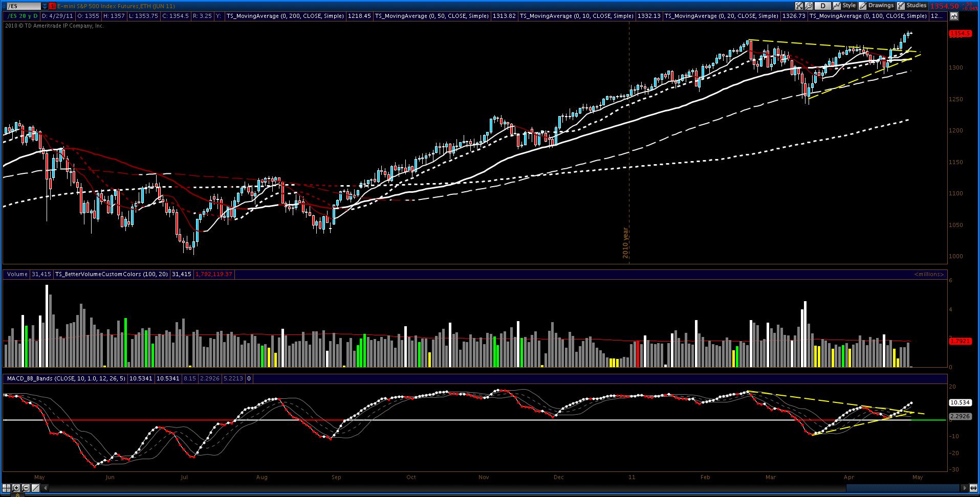980x497 pixels.
Task: Open the Drawings menu
Action: (x=877, y=6)
